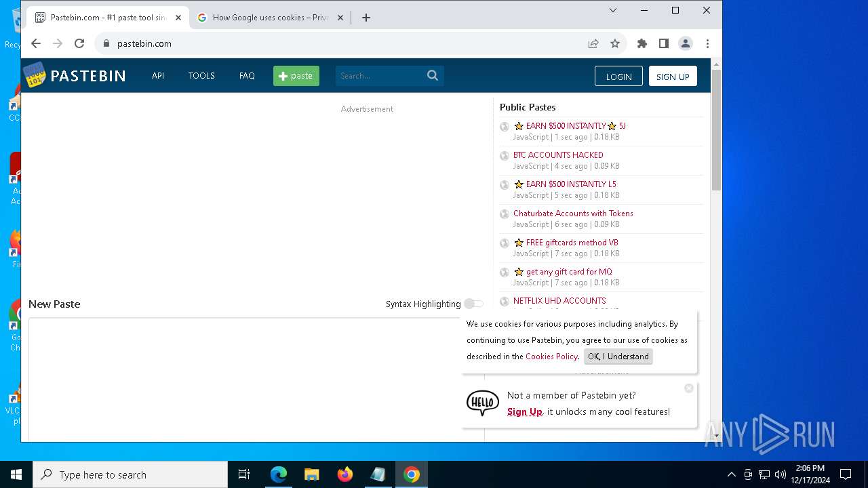Viewport: 868px width, 488px height.
Task: Click the SIGN UP button
Action: tap(673, 77)
